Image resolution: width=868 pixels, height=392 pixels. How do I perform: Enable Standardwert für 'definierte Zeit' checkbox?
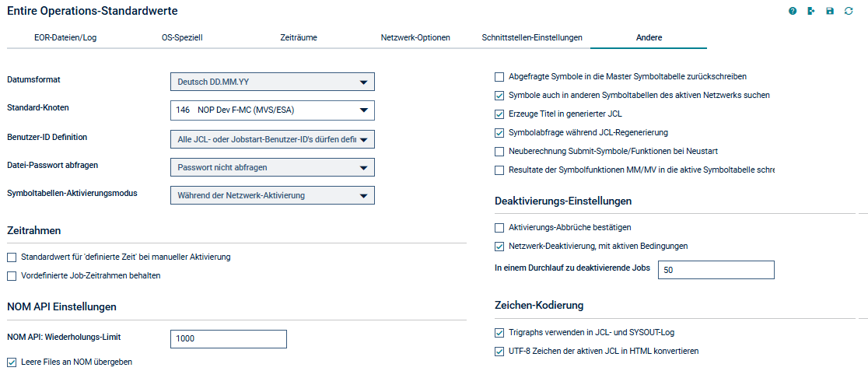click(12, 257)
